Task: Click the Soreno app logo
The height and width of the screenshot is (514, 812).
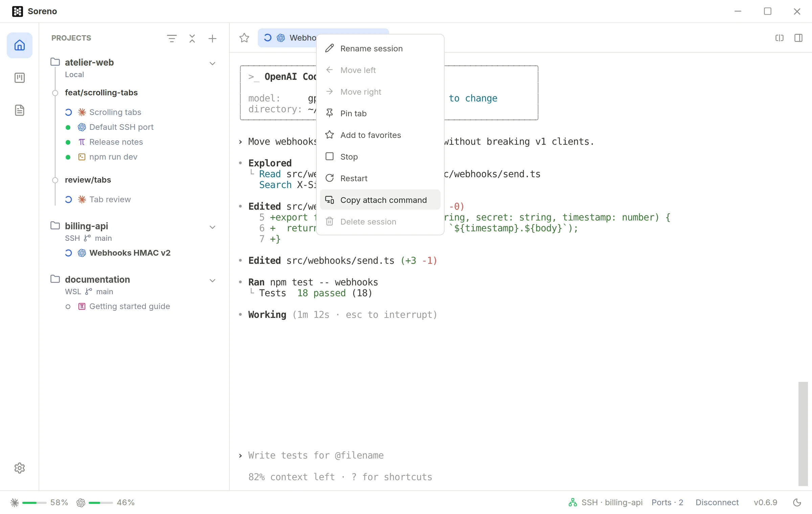Action: 18,11
